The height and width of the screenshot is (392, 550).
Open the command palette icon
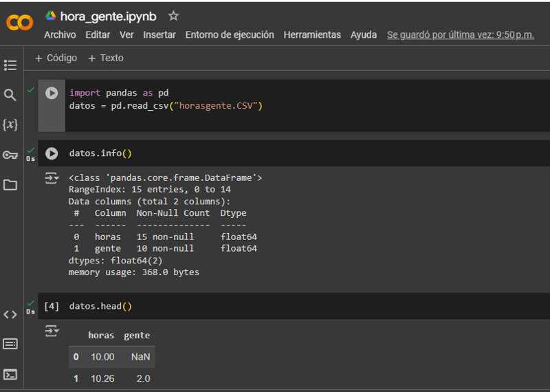point(10,344)
